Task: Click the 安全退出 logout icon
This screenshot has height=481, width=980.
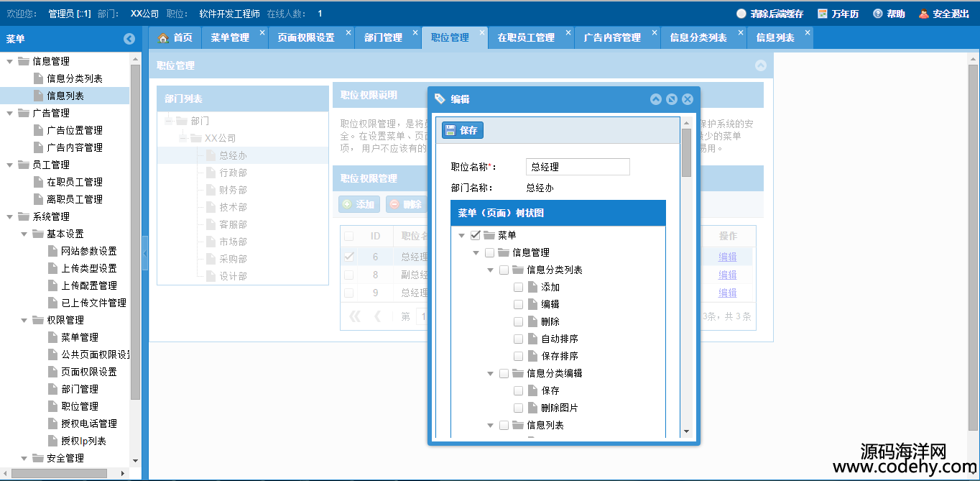Action: (924, 14)
